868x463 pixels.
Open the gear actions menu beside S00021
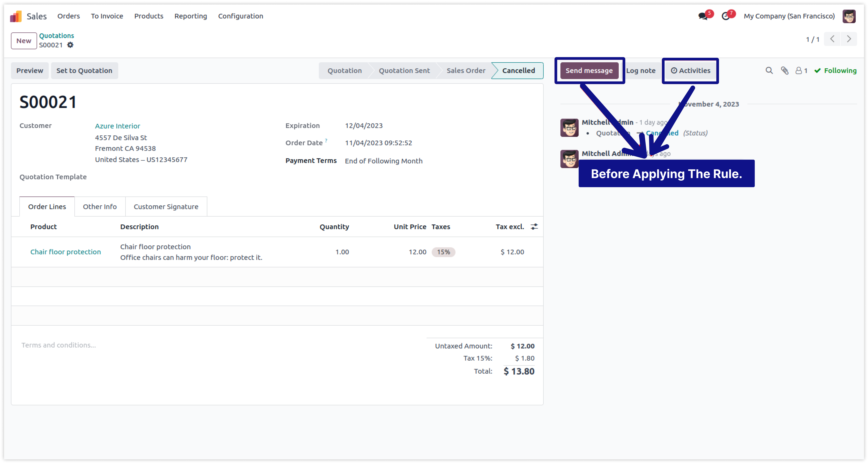pos(70,45)
